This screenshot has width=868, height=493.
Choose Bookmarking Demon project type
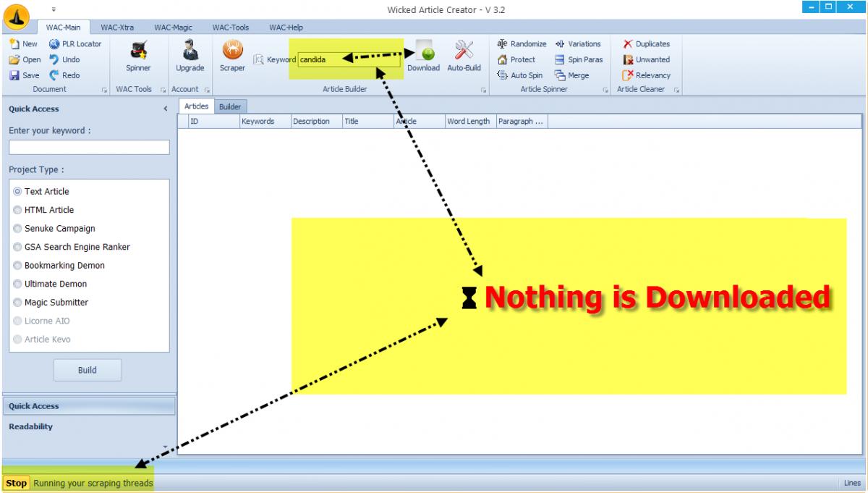pos(59,266)
